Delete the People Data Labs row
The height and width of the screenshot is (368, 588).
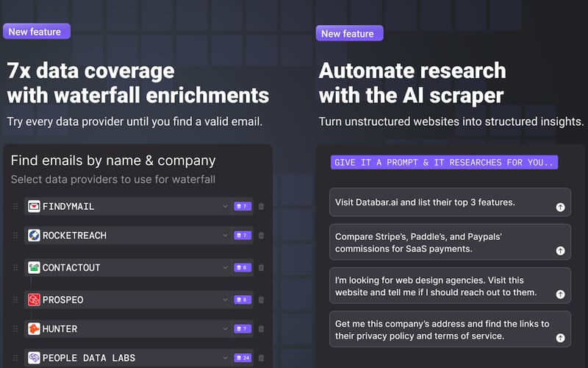point(262,358)
